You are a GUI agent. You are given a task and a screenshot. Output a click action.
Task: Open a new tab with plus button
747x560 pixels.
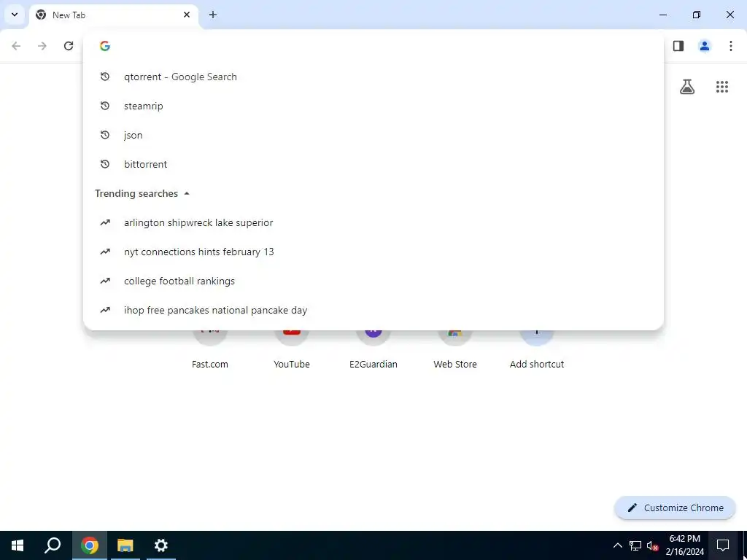pyautogui.click(x=213, y=15)
